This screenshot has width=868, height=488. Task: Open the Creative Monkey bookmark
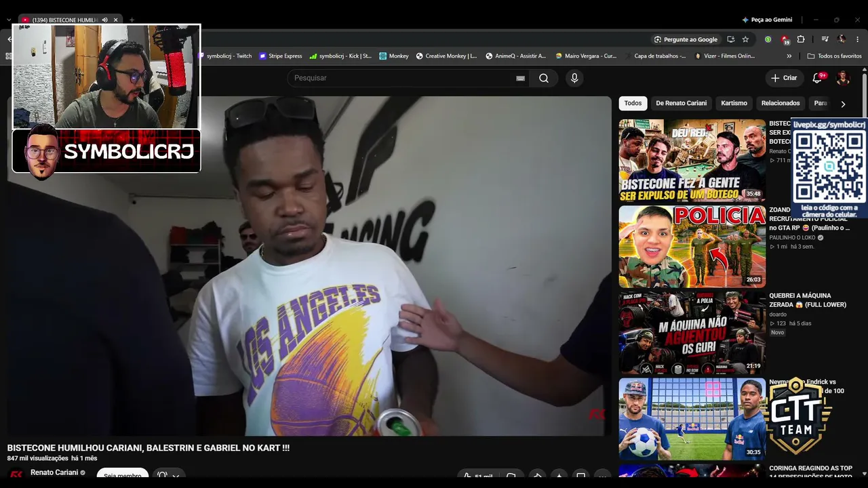click(446, 56)
